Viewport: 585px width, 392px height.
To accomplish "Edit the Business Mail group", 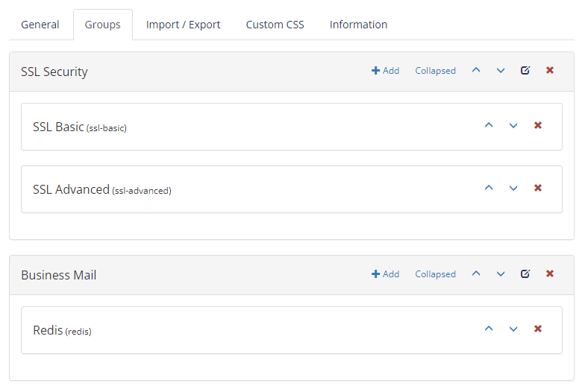I will coord(525,274).
